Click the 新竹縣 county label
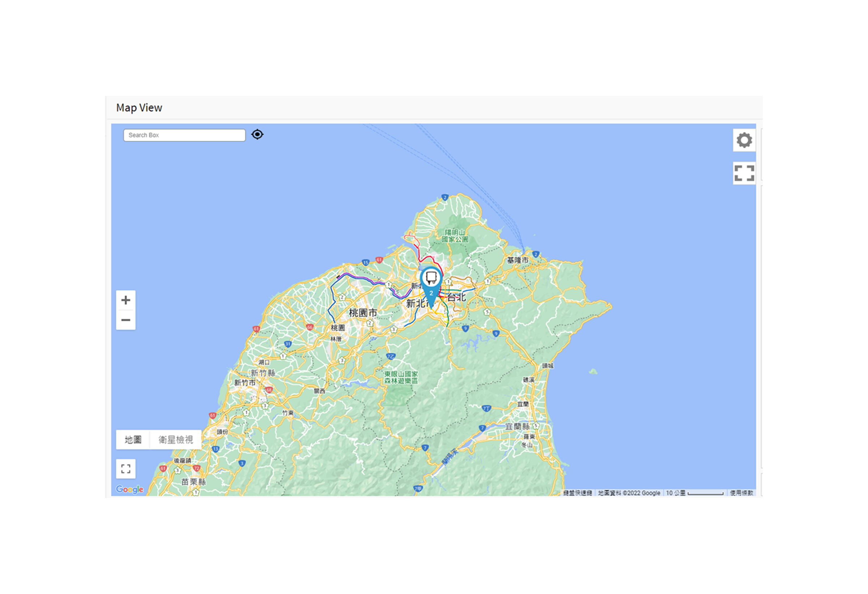Viewport: 868px width, 594px height. point(263,373)
